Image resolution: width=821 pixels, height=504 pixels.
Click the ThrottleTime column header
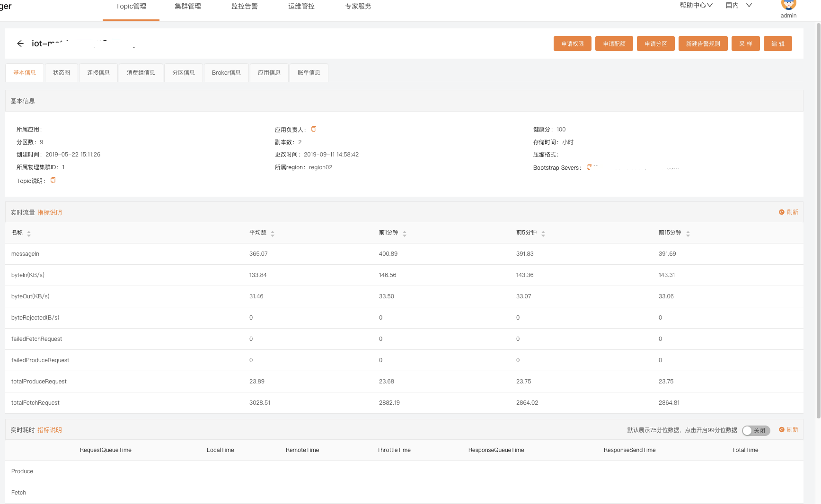(x=394, y=450)
